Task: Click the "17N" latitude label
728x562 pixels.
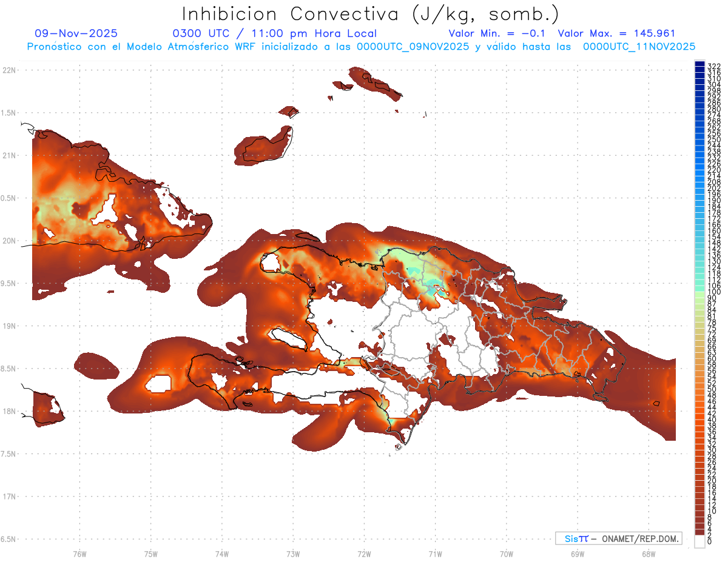Action: click(9, 497)
